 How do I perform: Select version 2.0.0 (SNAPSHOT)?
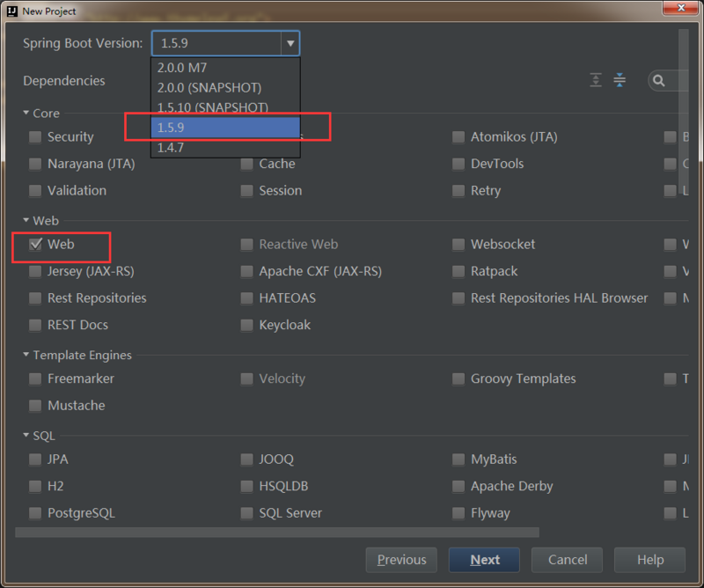pos(225,88)
